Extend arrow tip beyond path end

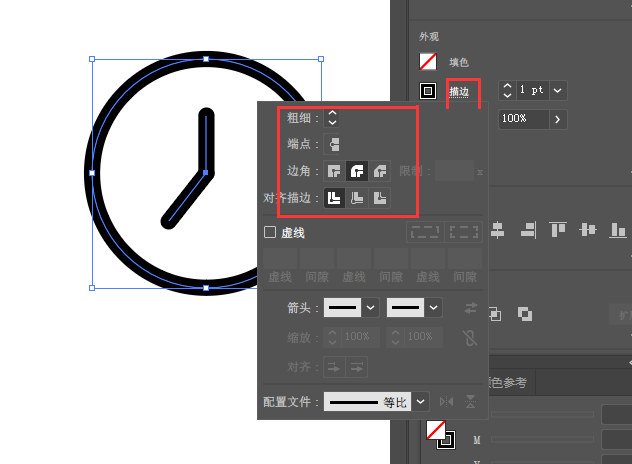pos(334,367)
